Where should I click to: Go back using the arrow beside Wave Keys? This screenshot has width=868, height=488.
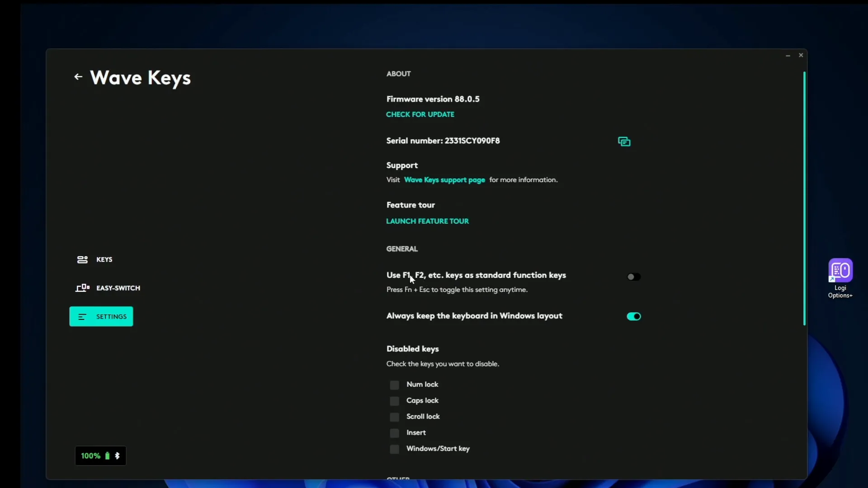pyautogui.click(x=78, y=77)
